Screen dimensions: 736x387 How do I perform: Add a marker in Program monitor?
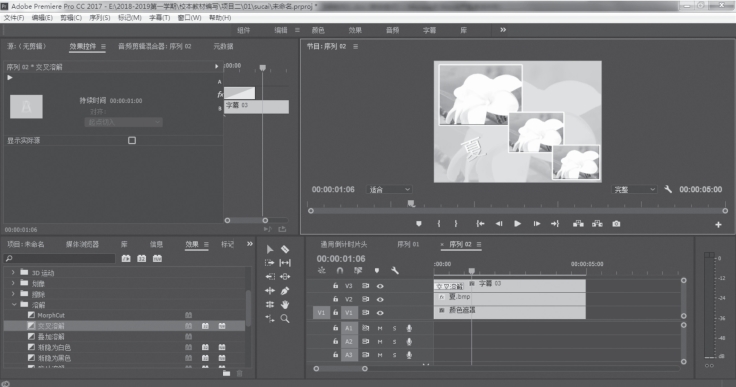pyautogui.click(x=419, y=224)
